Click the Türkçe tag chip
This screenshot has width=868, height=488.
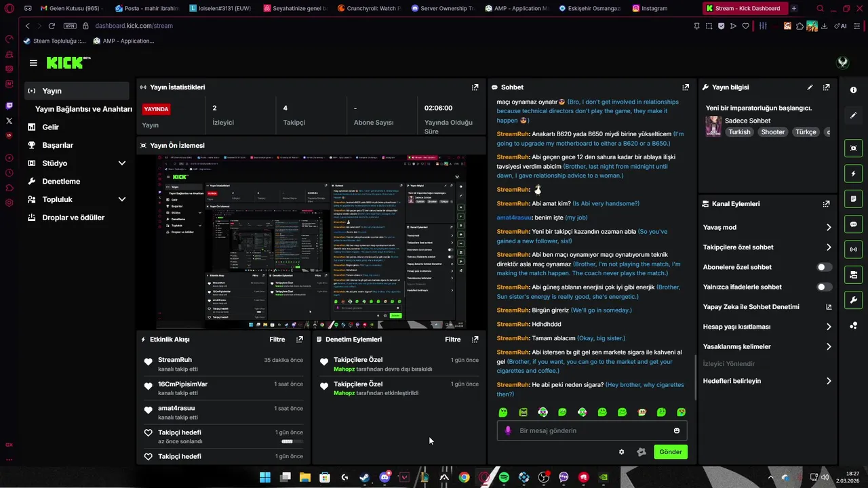(806, 132)
